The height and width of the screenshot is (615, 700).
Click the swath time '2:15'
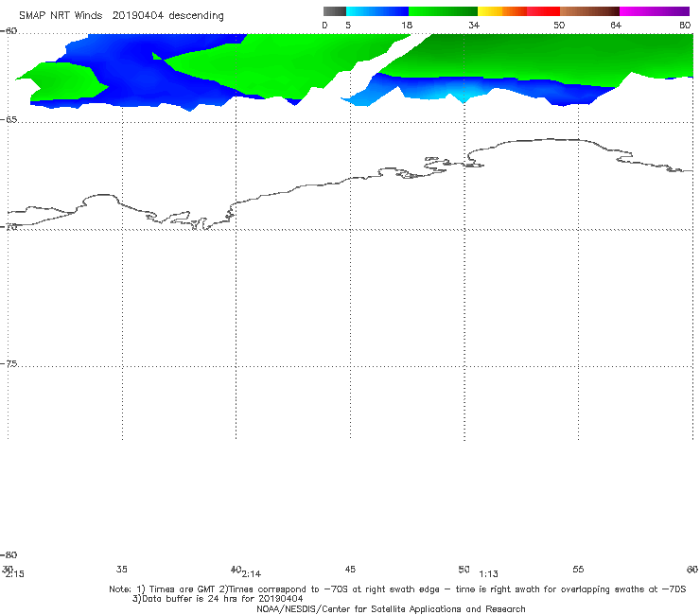pyautogui.click(x=15, y=574)
